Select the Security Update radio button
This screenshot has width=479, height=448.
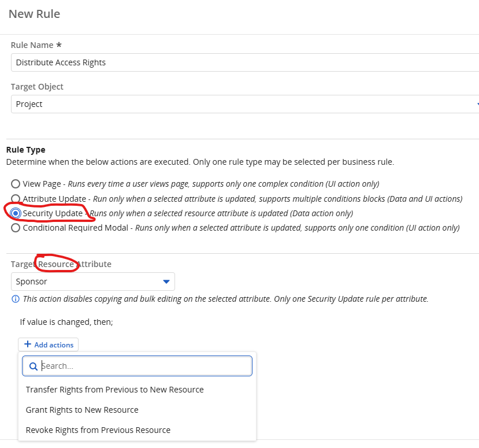16,213
